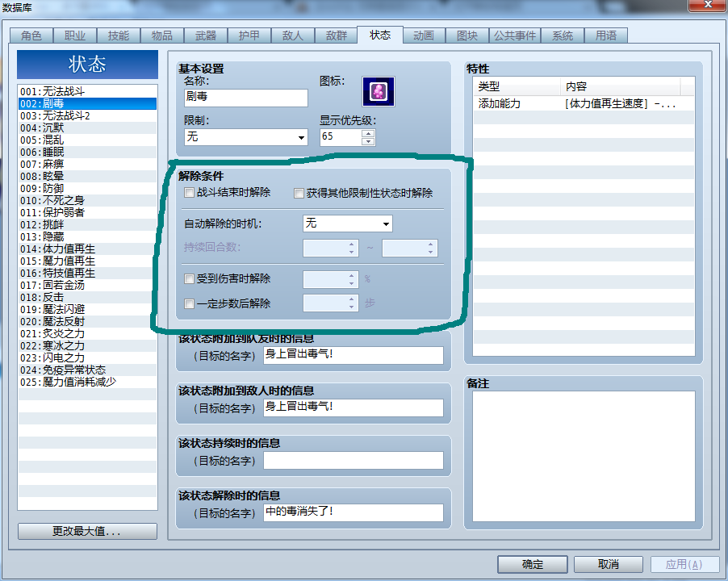
Task: Click the 取消 button
Action: (x=609, y=564)
